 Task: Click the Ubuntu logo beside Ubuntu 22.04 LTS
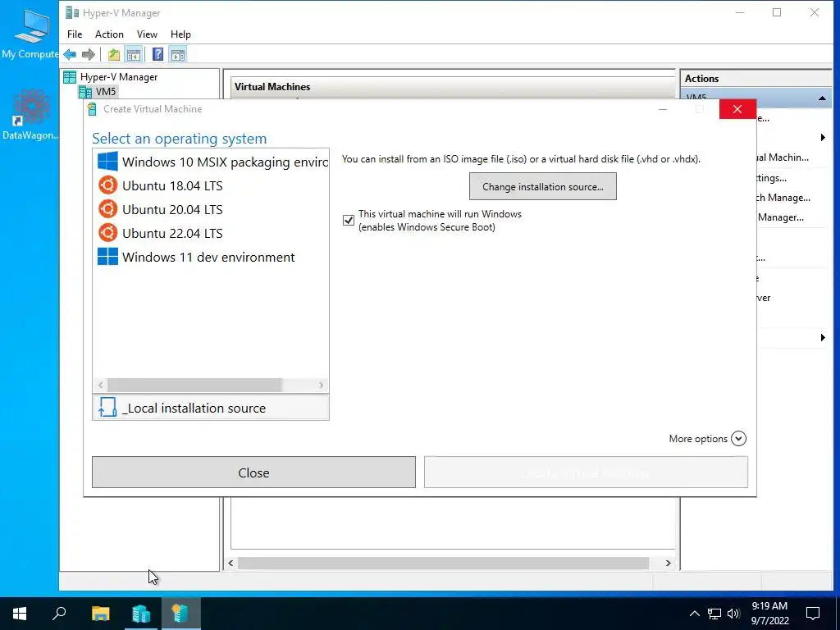click(x=107, y=232)
